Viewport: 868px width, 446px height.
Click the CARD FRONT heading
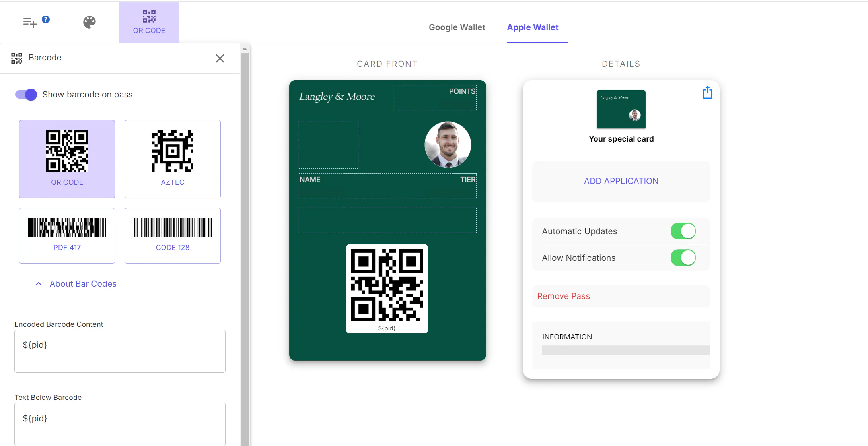point(387,64)
